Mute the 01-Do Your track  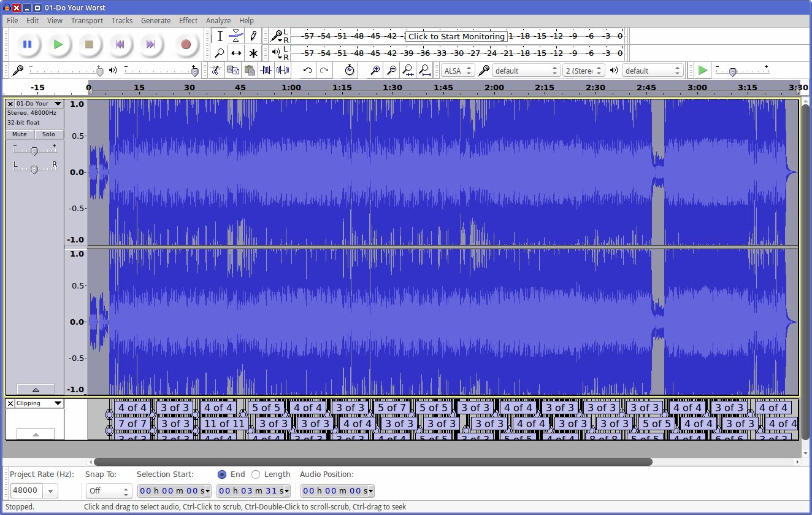tap(20, 134)
